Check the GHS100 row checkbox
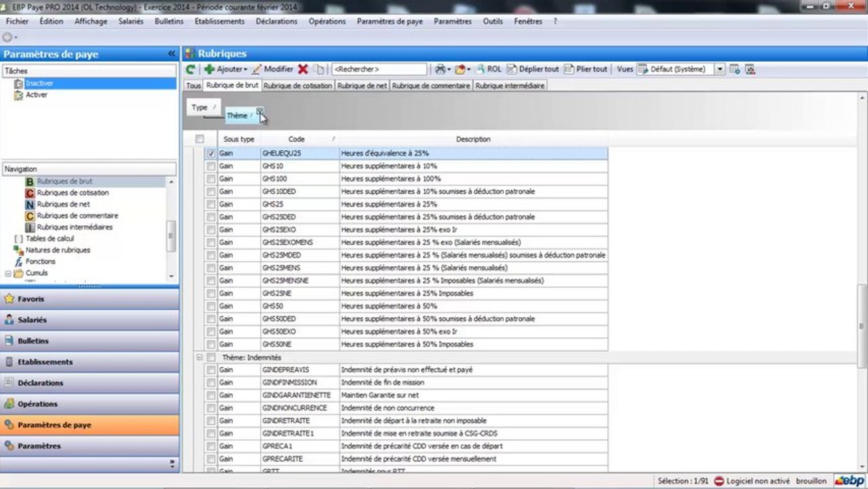This screenshot has width=868, height=489. pos(211,179)
